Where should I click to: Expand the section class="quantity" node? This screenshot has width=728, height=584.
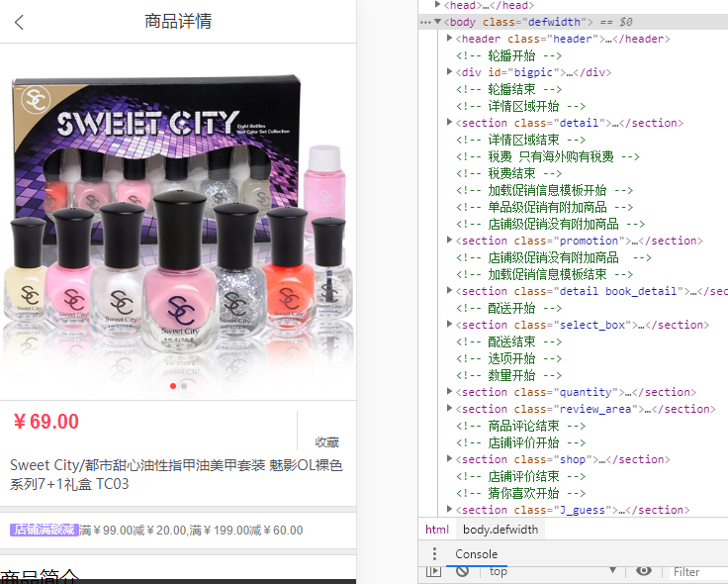[x=449, y=392]
